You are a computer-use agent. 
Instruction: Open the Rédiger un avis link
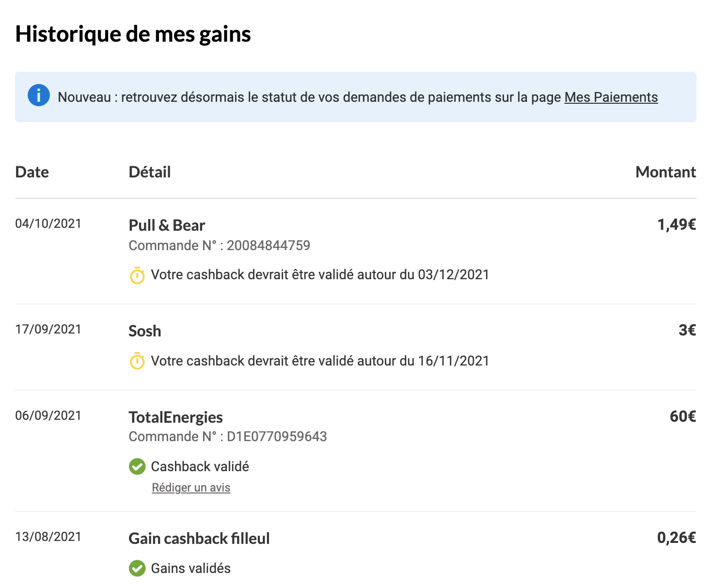[191, 488]
